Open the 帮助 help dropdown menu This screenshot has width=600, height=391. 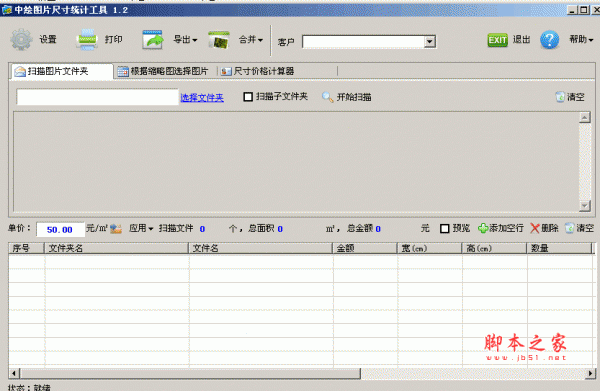tap(581, 39)
